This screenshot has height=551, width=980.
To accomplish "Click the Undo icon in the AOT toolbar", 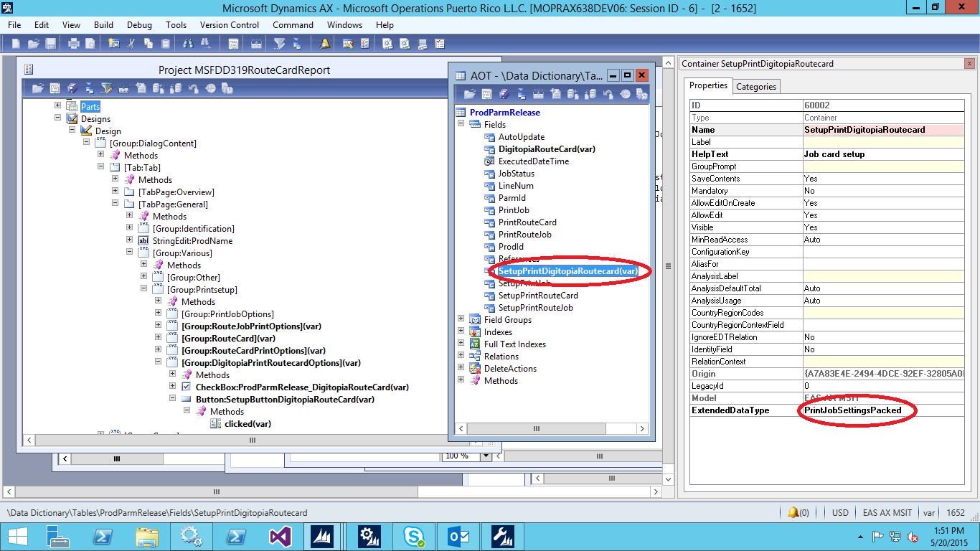I will point(607,93).
